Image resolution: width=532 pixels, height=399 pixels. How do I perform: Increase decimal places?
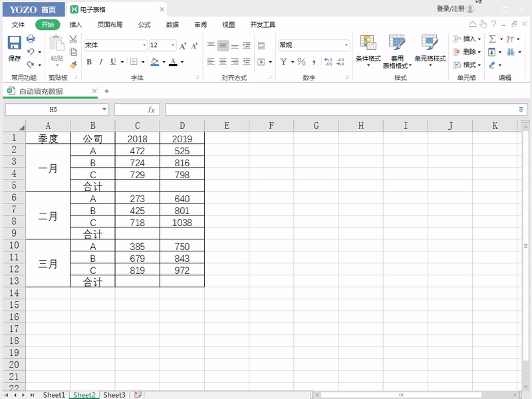coord(328,62)
